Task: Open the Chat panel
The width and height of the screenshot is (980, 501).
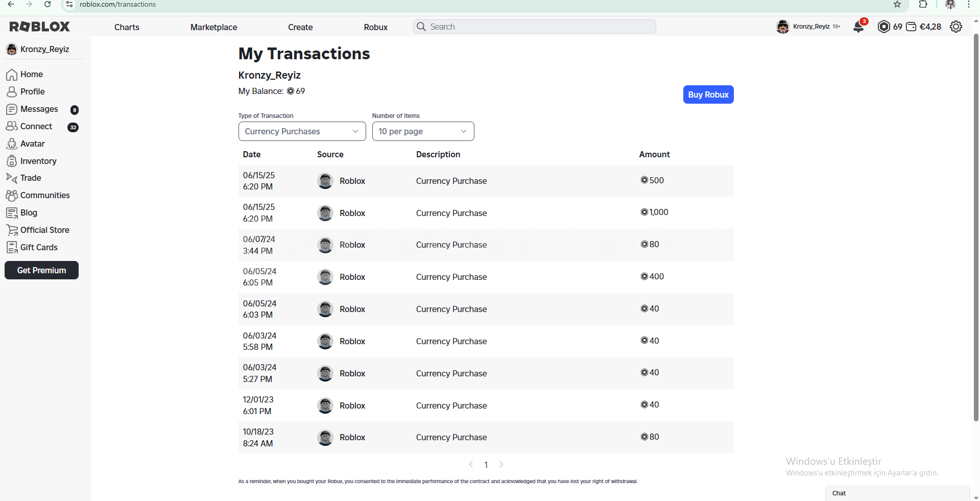Action: (x=897, y=493)
